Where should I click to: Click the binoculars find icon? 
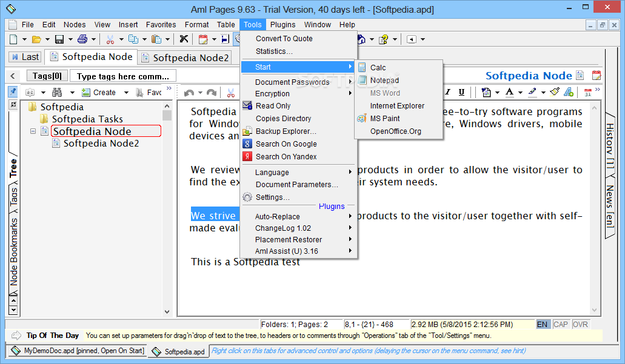(57, 93)
